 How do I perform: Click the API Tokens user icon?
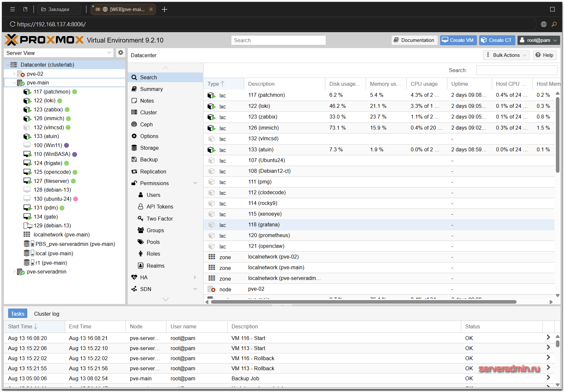(x=141, y=207)
